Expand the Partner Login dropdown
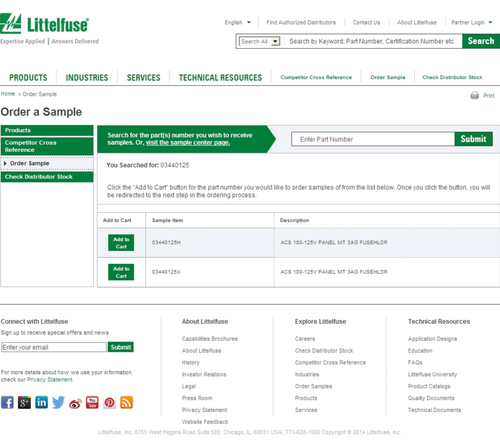Viewport: 500px width, 448px height. pos(472,22)
